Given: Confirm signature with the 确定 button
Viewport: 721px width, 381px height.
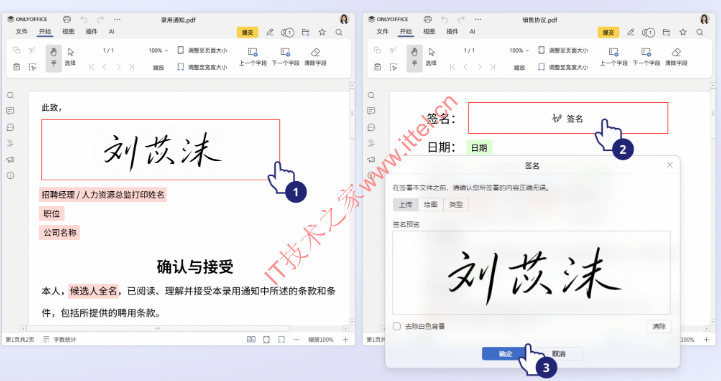Looking at the screenshot, I should tap(505, 353).
